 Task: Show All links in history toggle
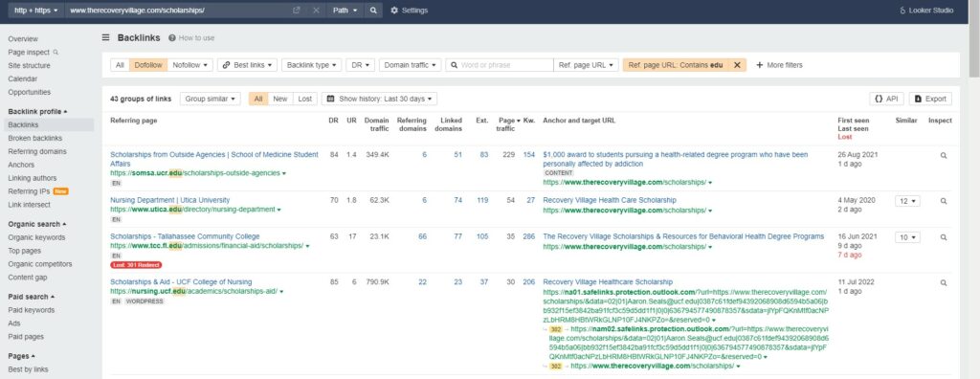coord(258,99)
